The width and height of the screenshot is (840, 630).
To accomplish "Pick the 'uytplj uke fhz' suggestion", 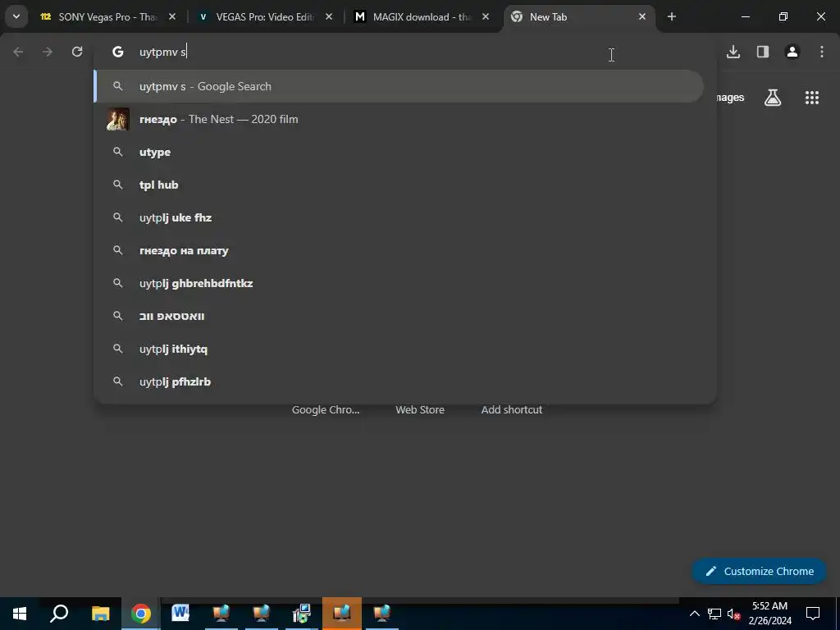I will point(399,217).
